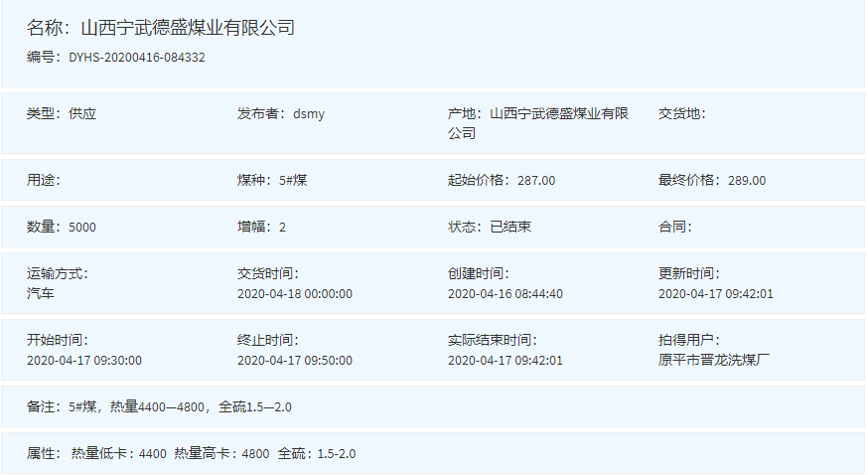Click the listing number DYHS-20200416-084332
The height and width of the screenshot is (475, 868).
pyautogui.click(x=137, y=57)
